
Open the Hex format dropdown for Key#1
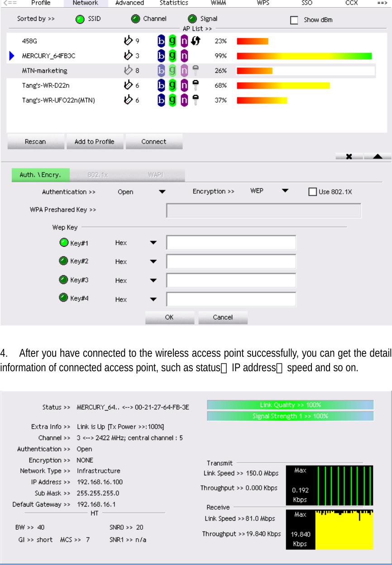pos(153,243)
